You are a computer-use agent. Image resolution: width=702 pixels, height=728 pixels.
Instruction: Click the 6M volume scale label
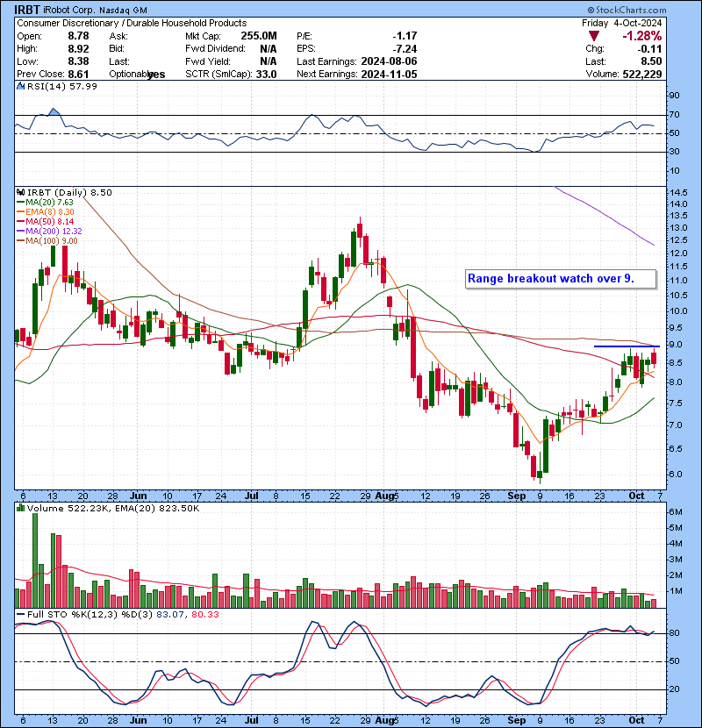point(676,511)
